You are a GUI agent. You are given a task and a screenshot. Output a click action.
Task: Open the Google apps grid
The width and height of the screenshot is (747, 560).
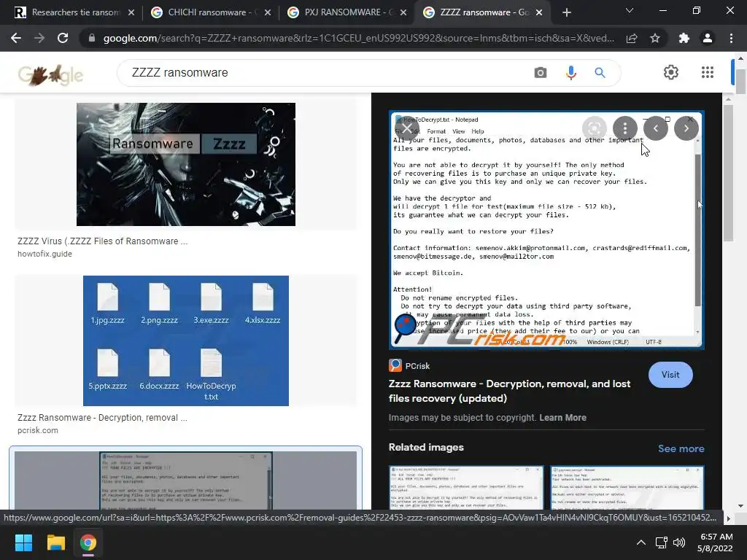tap(708, 72)
